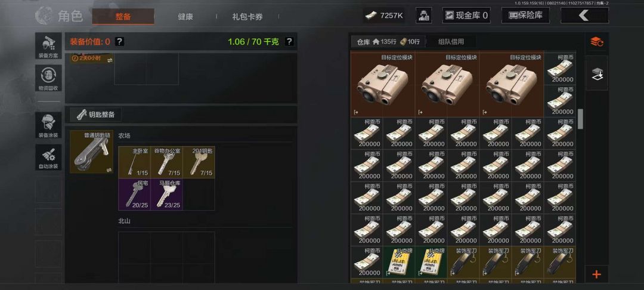Image resolution: width=644 pixels, height=290 pixels.
Task: Click the warehouse vertical scrollbar handle
Action: click(580, 119)
